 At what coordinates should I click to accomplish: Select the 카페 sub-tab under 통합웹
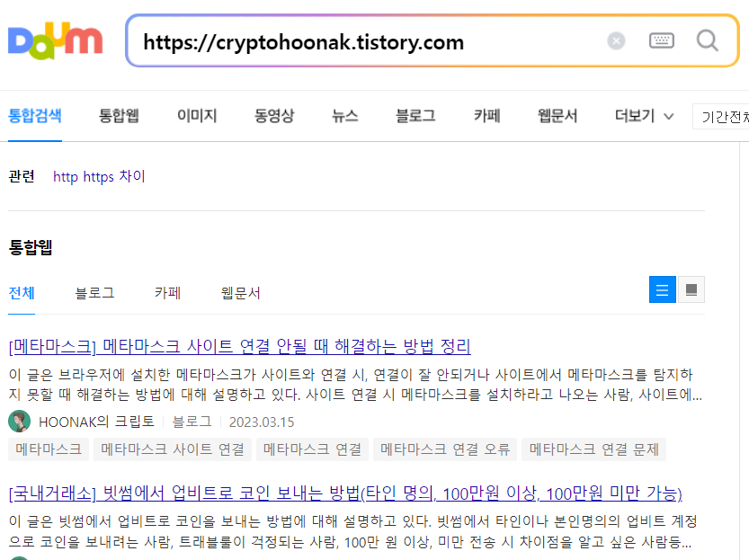pyautogui.click(x=167, y=293)
